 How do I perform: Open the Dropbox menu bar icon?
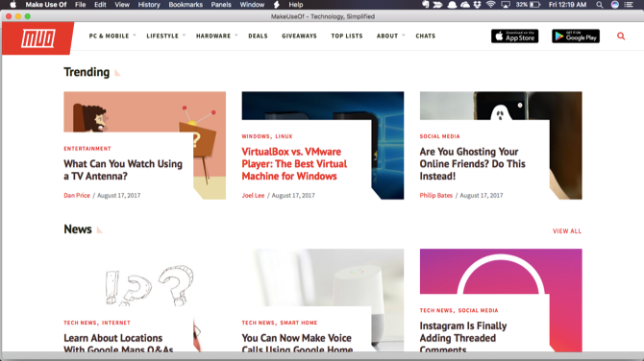(477, 5)
